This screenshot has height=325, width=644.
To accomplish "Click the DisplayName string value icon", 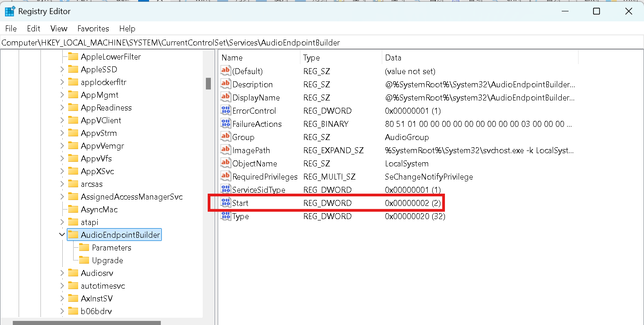I will (x=226, y=97).
